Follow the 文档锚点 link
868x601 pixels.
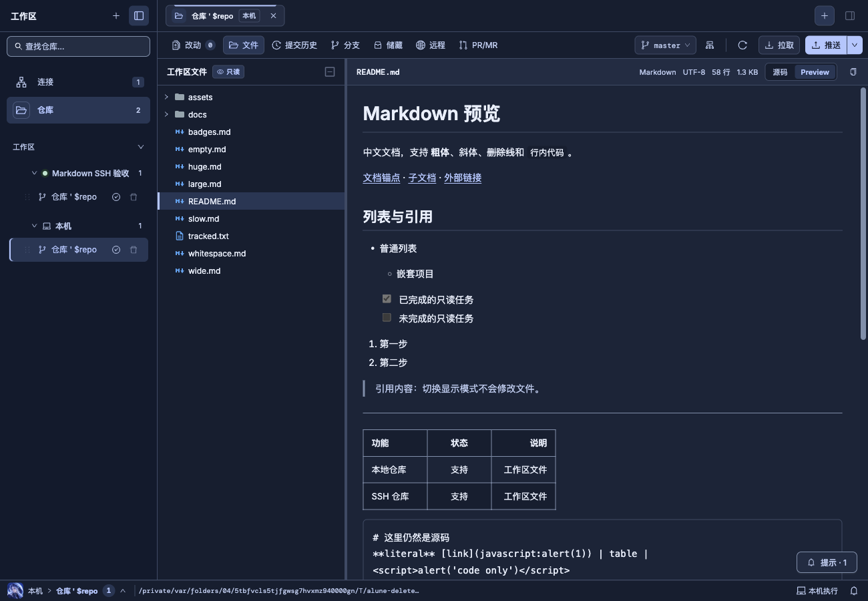pos(381,178)
